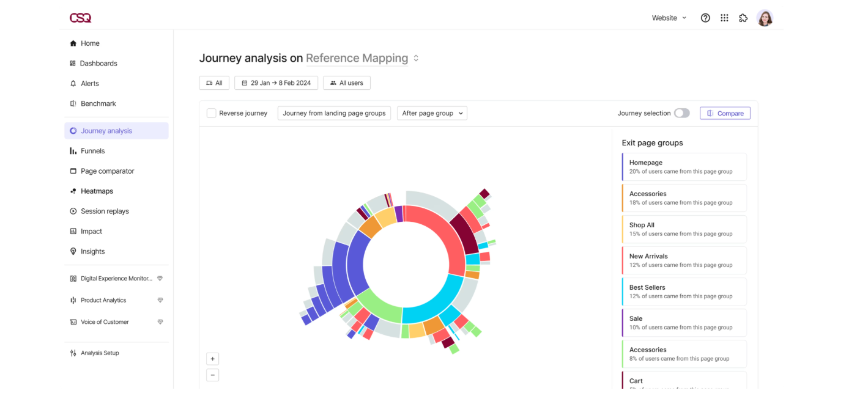Click diamond icon beside Product Analytics
This screenshot has width=868, height=415.
click(160, 300)
